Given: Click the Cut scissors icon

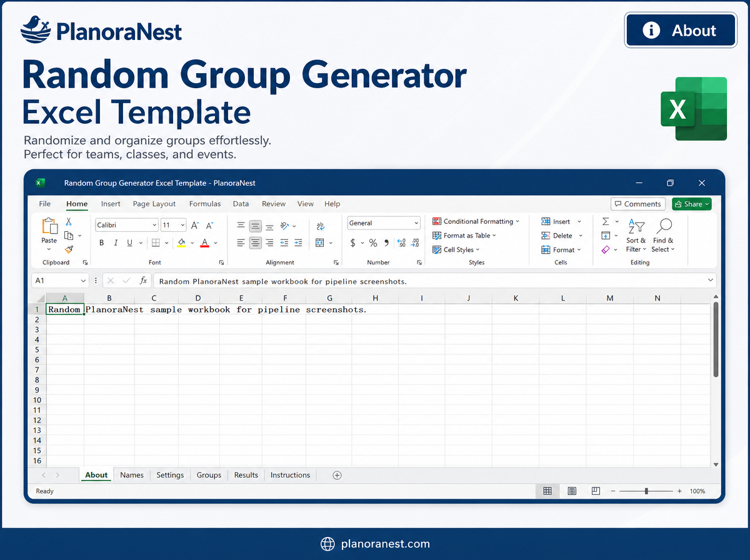Looking at the screenshot, I should tap(69, 222).
